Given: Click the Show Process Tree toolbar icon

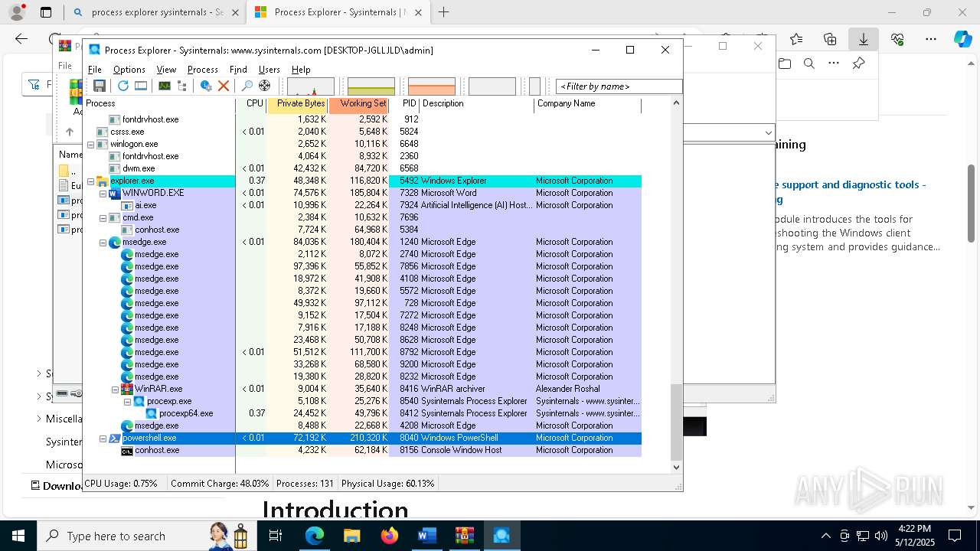Looking at the screenshot, I should [x=181, y=86].
